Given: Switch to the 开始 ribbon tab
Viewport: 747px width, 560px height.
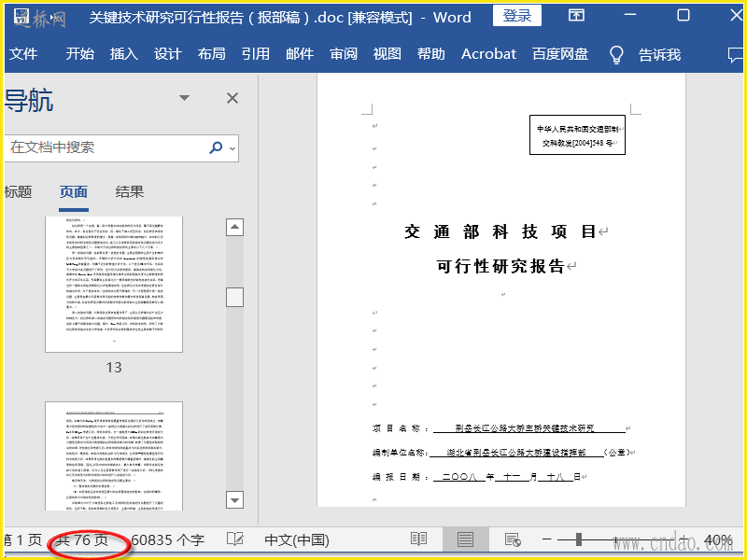Looking at the screenshot, I should tap(79, 54).
